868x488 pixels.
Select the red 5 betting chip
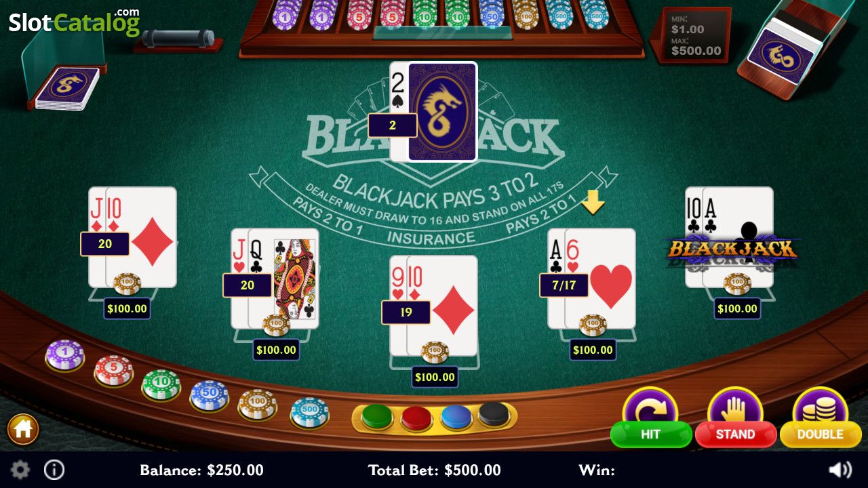[x=113, y=371]
